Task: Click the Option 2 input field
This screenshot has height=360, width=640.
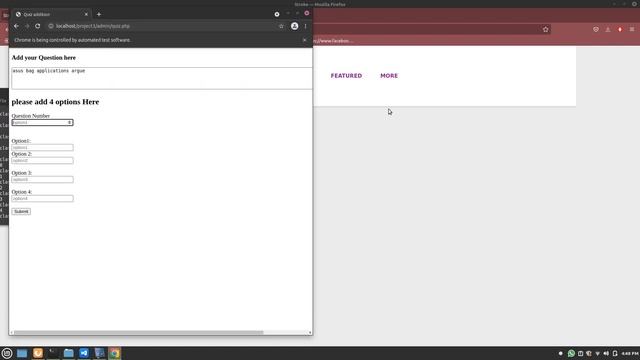Action: pyautogui.click(x=42, y=160)
